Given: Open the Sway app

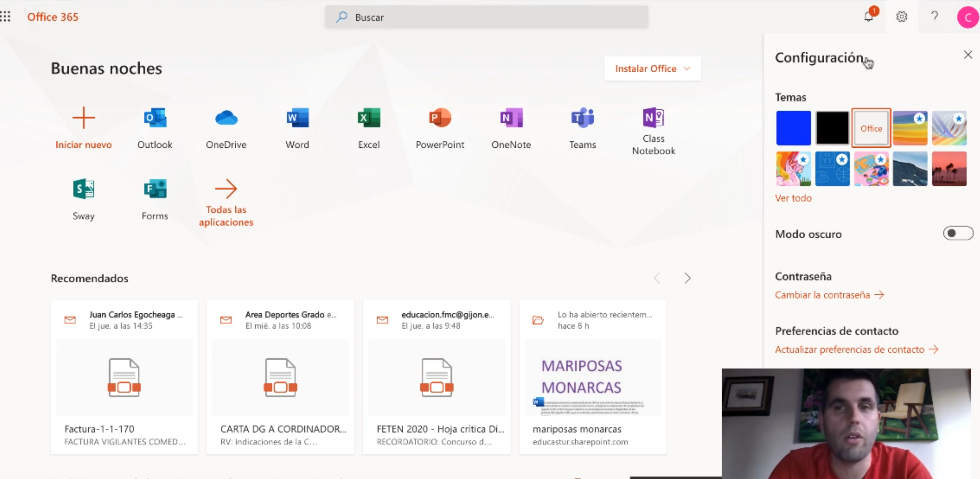Looking at the screenshot, I should click(x=83, y=189).
